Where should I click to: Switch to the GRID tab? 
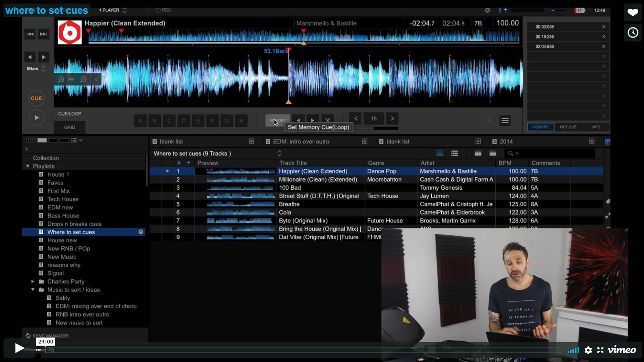(70, 127)
